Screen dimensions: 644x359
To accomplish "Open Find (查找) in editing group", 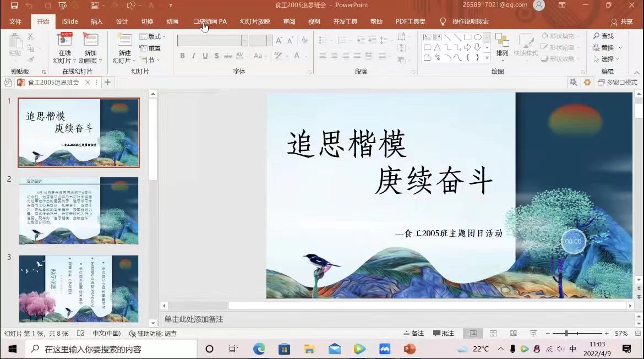I will tap(603, 36).
